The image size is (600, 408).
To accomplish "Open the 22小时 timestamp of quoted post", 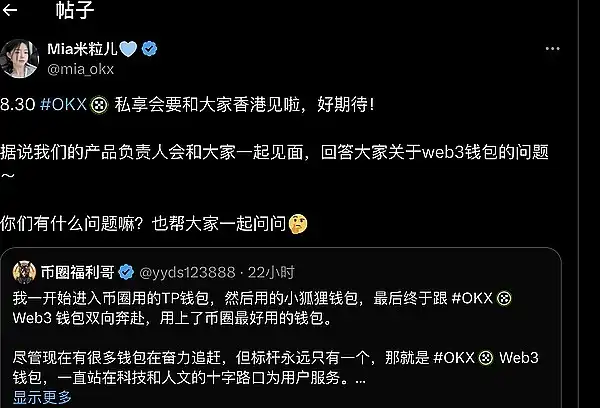I will click(x=271, y=273).
